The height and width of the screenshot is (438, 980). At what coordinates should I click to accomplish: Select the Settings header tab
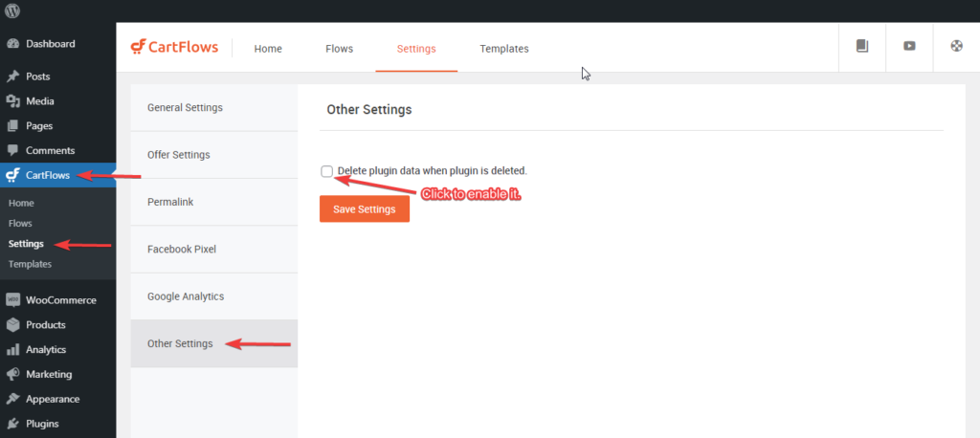point(416,49)
